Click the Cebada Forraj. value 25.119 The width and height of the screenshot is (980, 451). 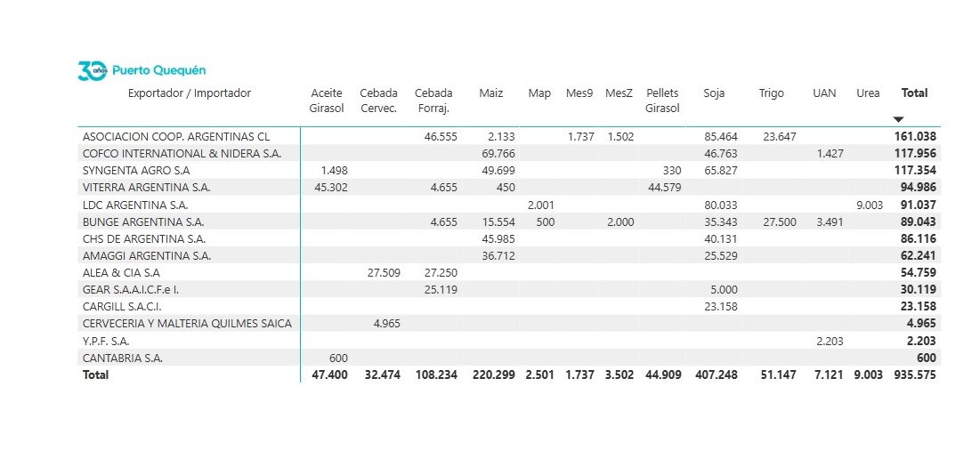pos(440,289)
